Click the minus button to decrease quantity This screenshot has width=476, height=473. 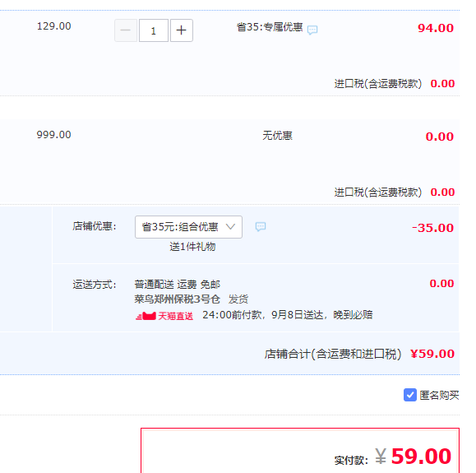(x=126, y=30)
